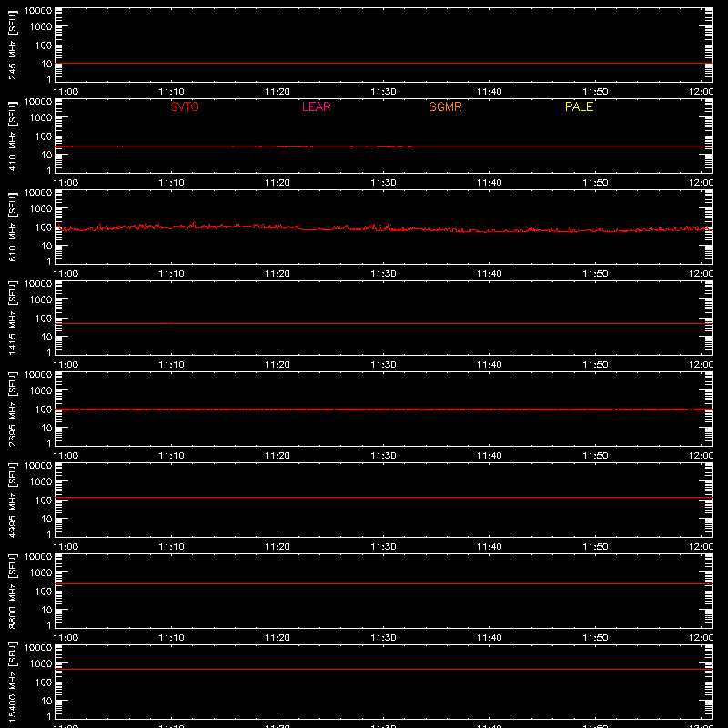
Task: Click the 11:50 time label of the 4995 MHz plot
Action: (595, 547)
